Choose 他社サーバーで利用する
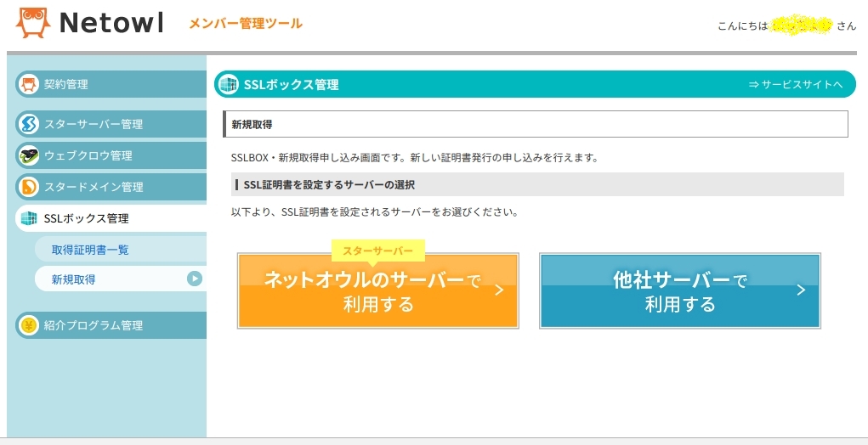The height and width of the screenshot is (445, 868). coord(680,290)
